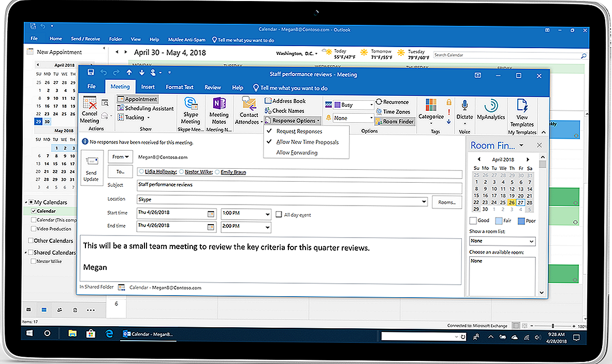Check the Other Calendars box
Image resolution: width=612 pixels, height=364 pixels.
[x=31, y=240]
